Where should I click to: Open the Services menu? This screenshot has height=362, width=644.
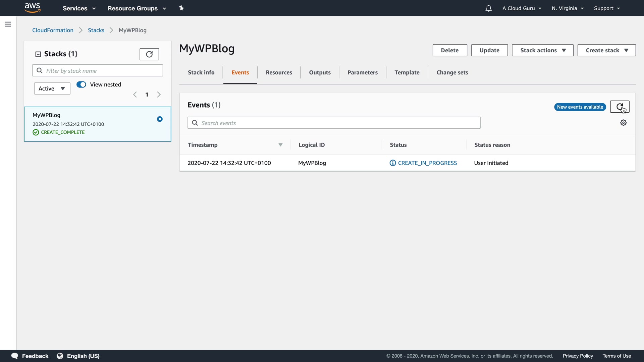(x=79, y=8)
